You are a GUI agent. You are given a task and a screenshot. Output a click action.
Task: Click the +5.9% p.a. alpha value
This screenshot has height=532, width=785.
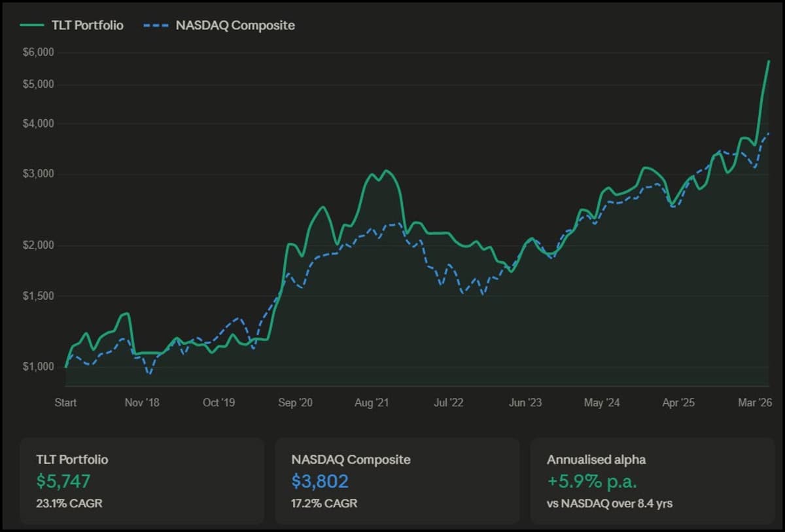click(x=592, y=482)
